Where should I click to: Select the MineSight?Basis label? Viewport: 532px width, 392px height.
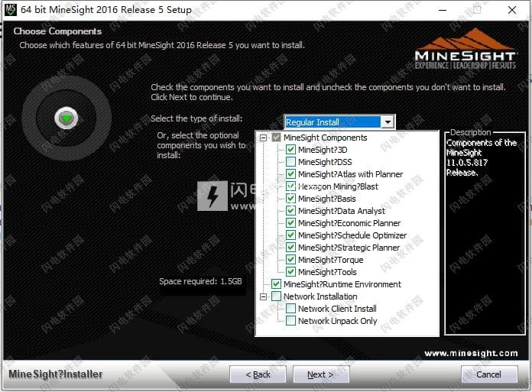pyautogui.click(x=327, y=199)
